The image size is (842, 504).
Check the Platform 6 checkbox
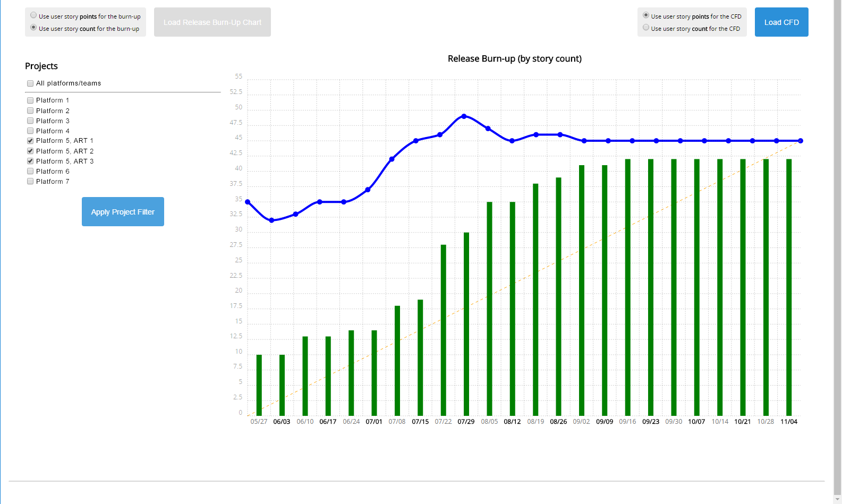click(x=30, y=171)
